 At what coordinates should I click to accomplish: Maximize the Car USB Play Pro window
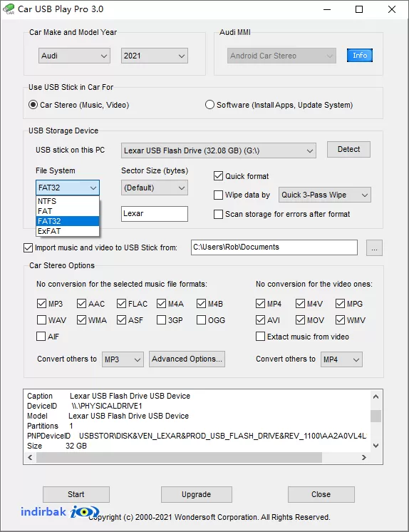[359, 9]
